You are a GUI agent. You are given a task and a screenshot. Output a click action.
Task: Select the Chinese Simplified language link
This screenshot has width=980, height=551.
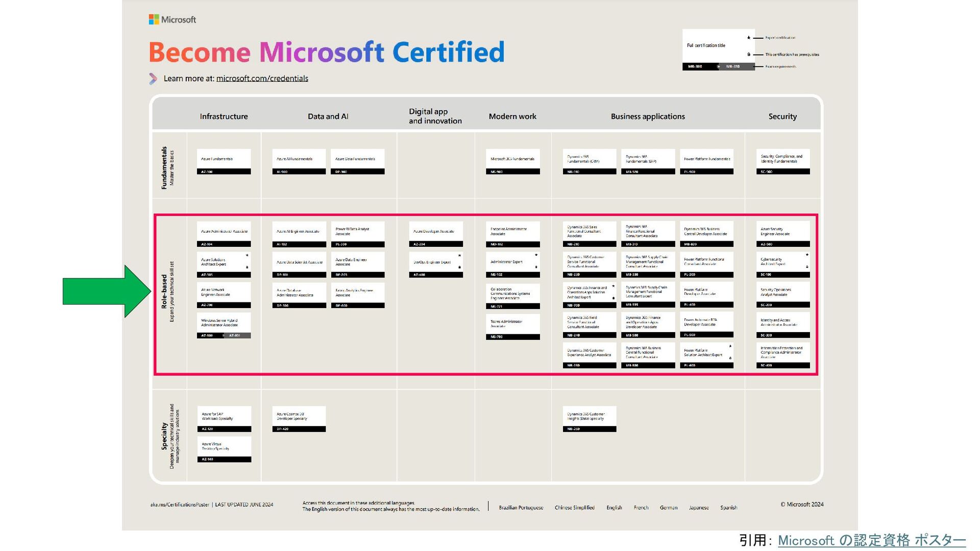[x=574, y=508]
